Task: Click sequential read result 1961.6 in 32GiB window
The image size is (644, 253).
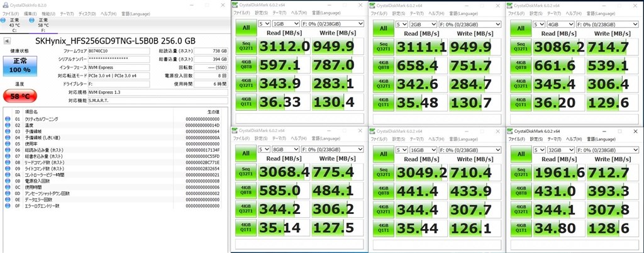Action: coord(558,172)
